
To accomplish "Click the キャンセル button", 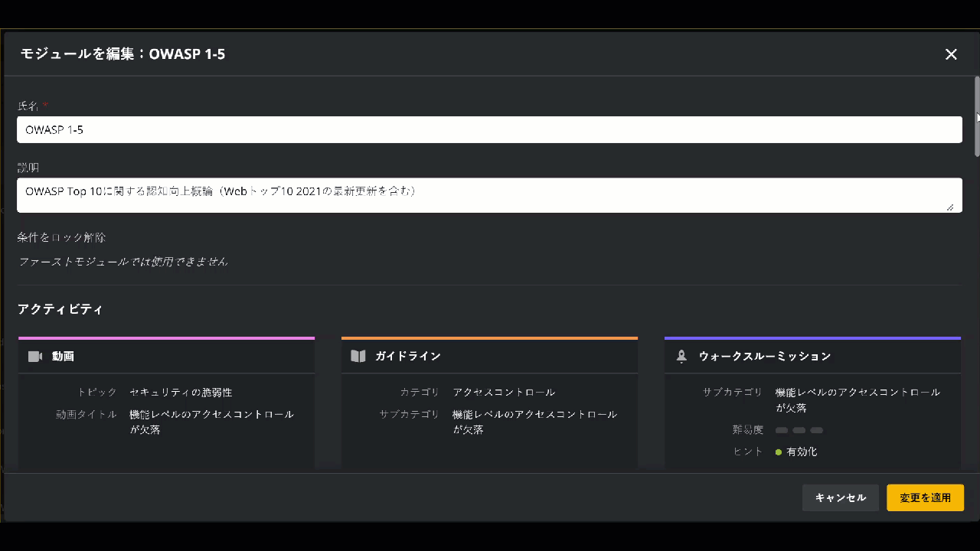I will (x=840, y=497).
